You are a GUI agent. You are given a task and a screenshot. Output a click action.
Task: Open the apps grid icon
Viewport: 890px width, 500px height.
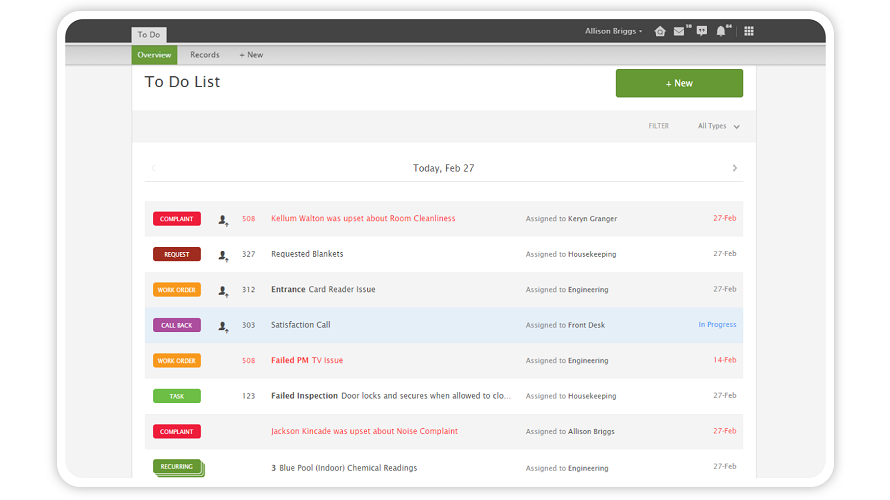pos(749,31)
